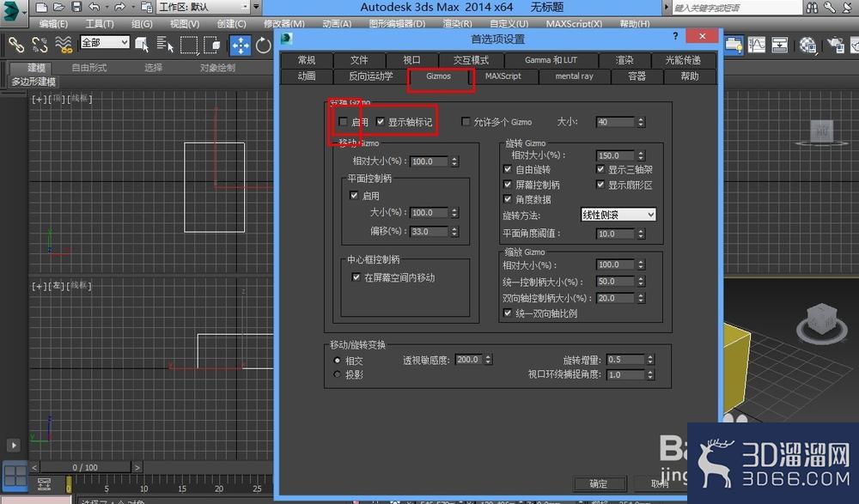The height and width of the screenshot is (504, 859).
Task: Click the time slider next-frame arrow
Action: pos(137,467)
